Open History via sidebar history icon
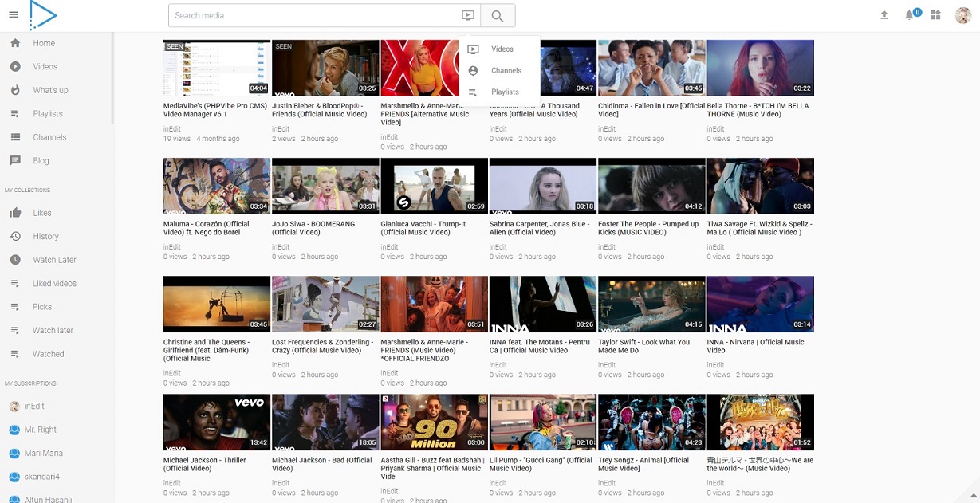980x503 pixels. pyautogui.click(x=15, y=237)
